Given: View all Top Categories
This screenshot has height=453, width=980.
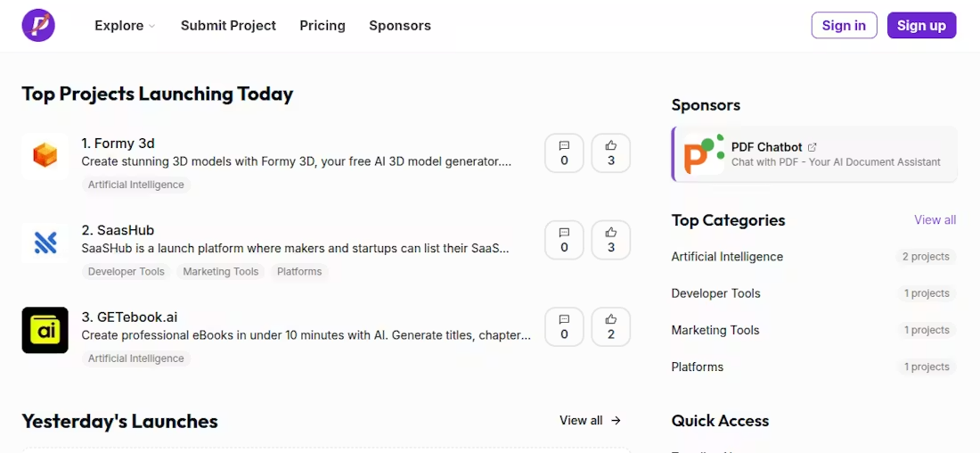Looking at the screenshot, I should (x=935, y=220).
